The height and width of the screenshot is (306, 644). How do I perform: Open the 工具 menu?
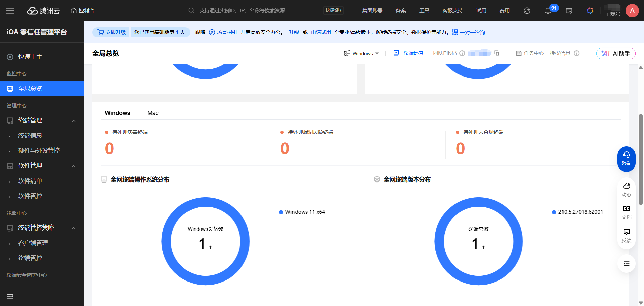(x=424, y=11)
